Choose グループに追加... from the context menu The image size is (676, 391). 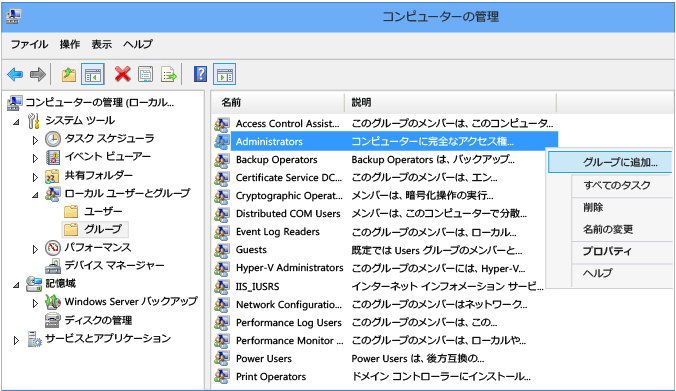[610, 162]
